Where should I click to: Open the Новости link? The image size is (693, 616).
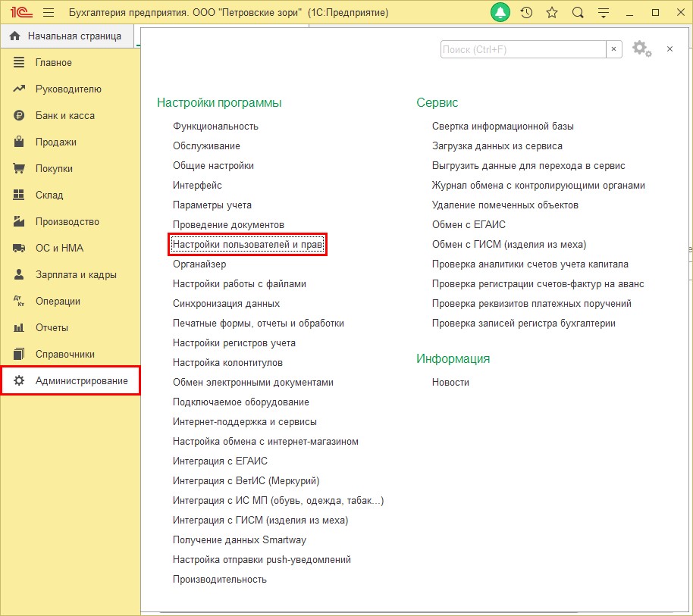(x=450, y=383)
